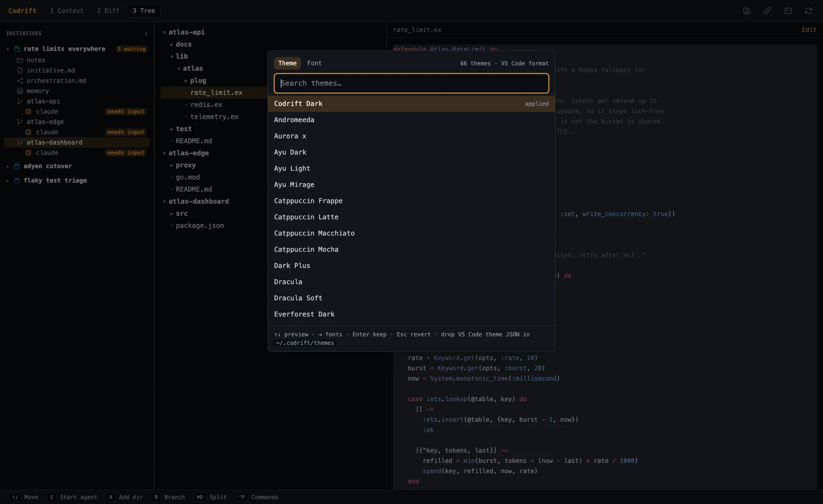
Task: Expand the proxy folder under atlas-edge
Action: pos(172,165)
